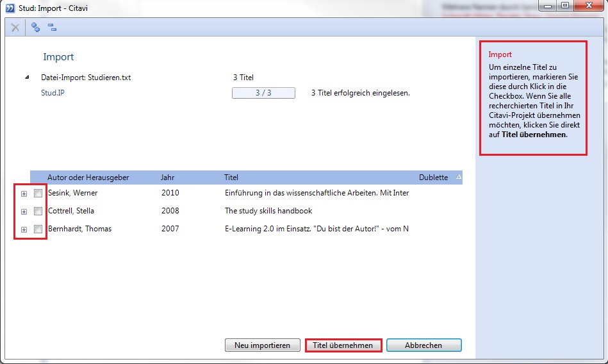
Task: Check the box for Sesink, Werner
Action: coord(38,193)
